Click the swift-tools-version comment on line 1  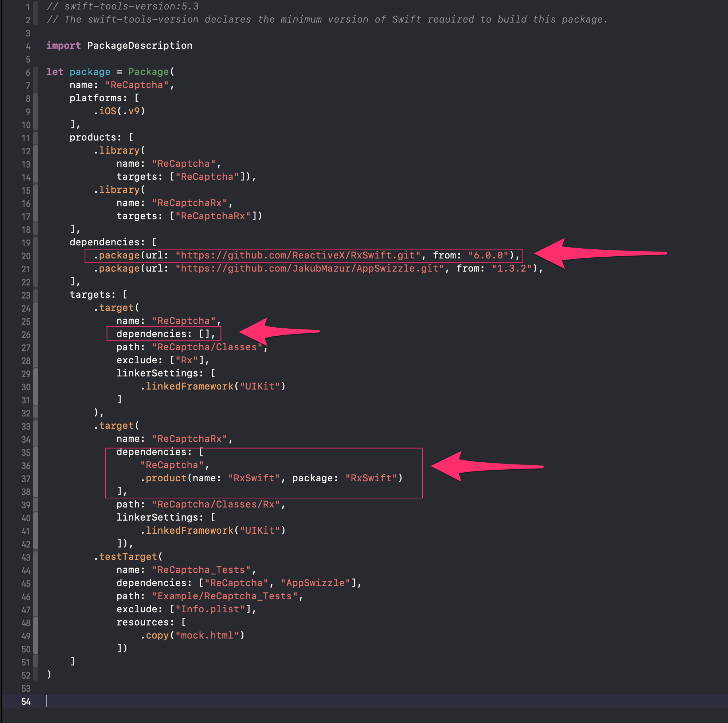(x=122, y=7)
